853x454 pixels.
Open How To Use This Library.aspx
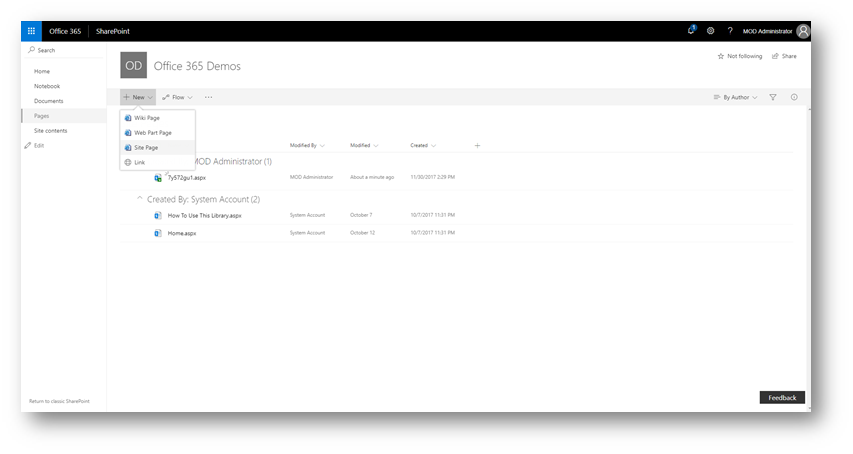click(205, 215)
